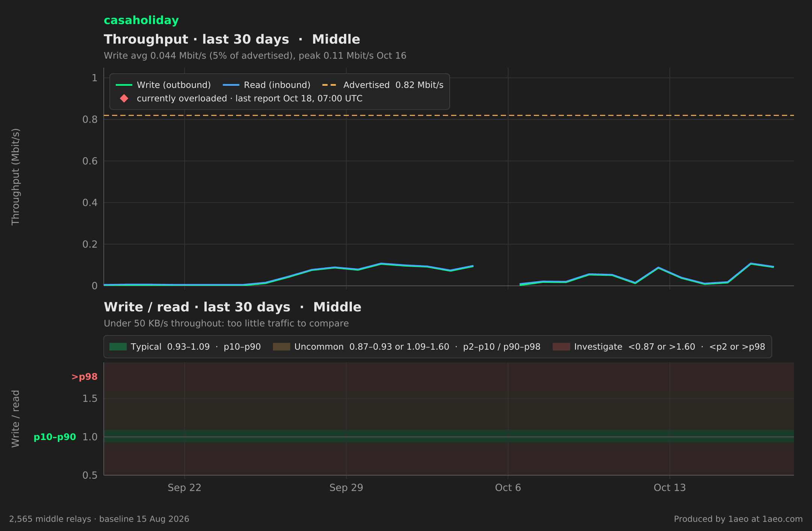Click the 0.2 tick on throughput axis
812x531 pixels.
90,244
